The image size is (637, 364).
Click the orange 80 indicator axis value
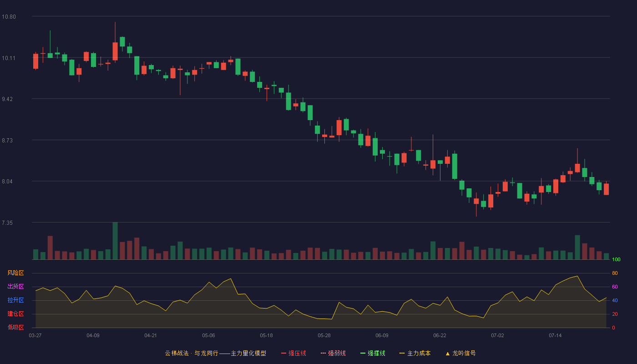pos(615,273)
